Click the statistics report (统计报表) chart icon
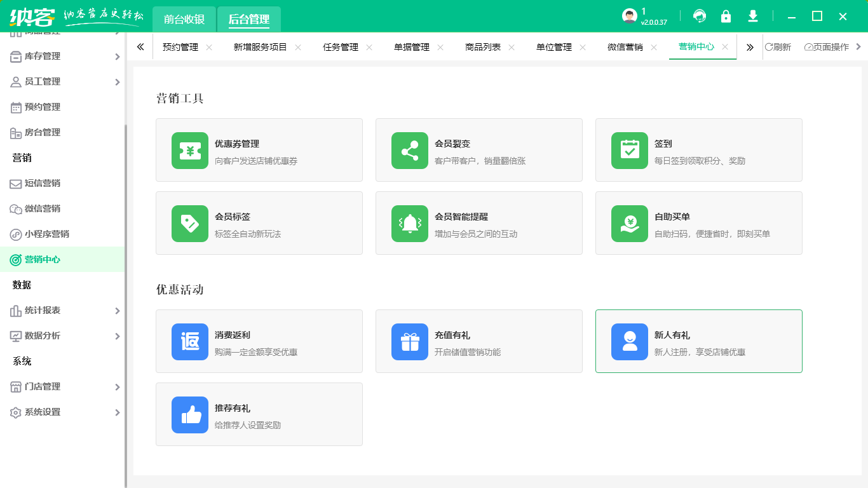Screen dimensions: 868x488 tap(16, 311)
